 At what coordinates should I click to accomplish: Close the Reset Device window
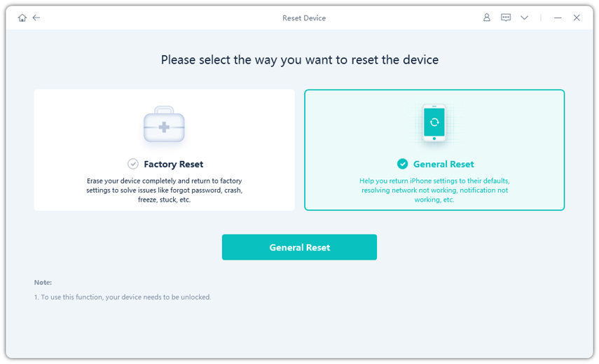pos(577,18)
